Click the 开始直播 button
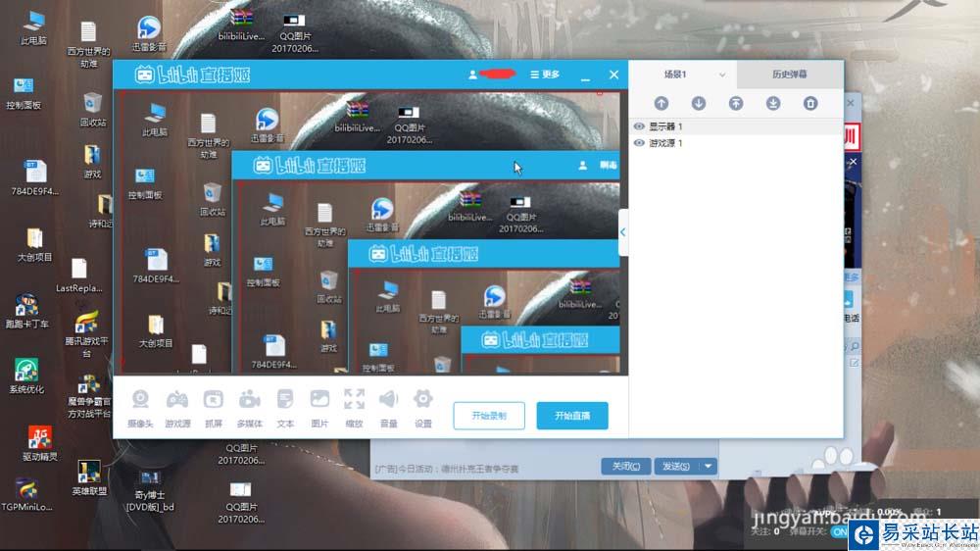This screenshot has width=980, height=551. [572, 416]
